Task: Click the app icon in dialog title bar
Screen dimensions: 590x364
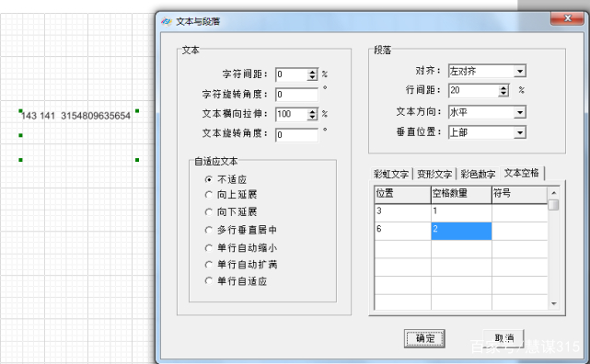Action: point(167,21)
